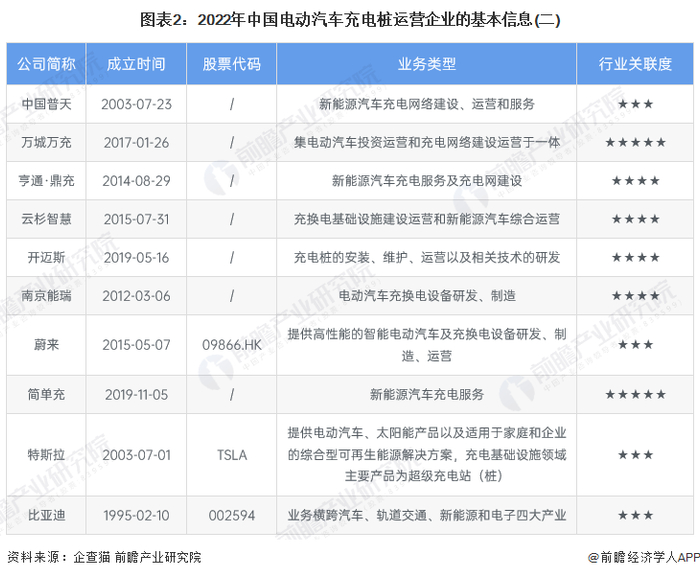Click the four-star rating in 南京能瑞 row
This screenshot has height=577, width=700.
(635, 296)
